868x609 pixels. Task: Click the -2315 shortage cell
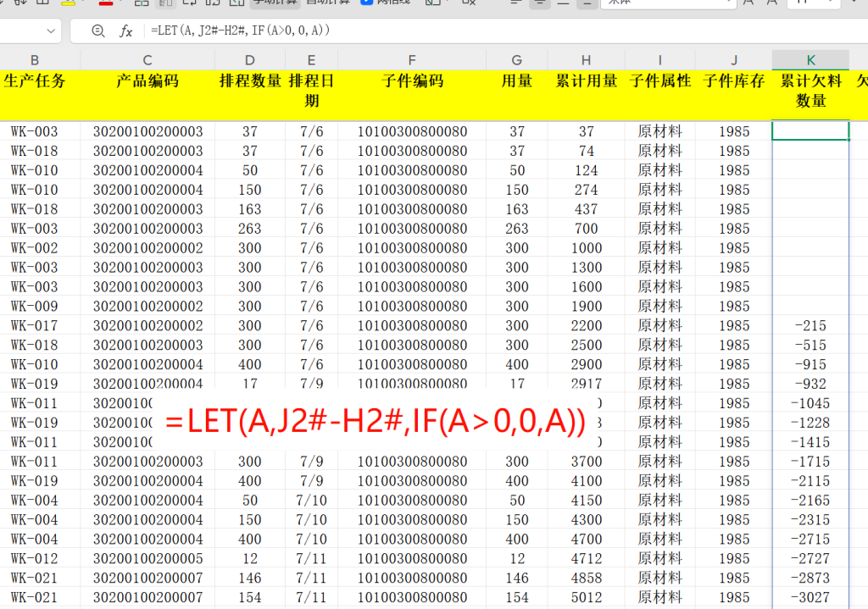click(x=810, y=519)
